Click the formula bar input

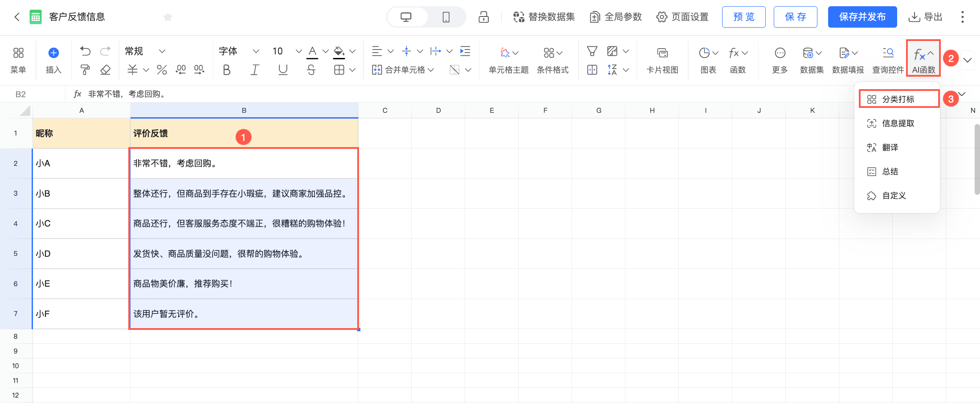[468, 94]
